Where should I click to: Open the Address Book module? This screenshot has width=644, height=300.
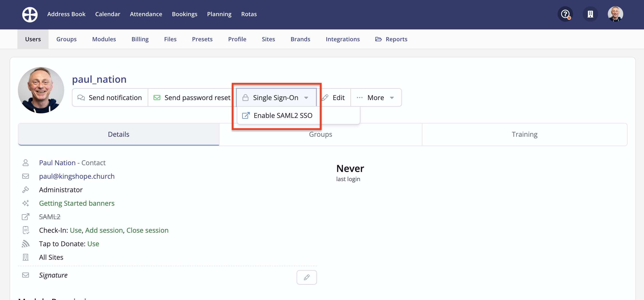(66, 14)
